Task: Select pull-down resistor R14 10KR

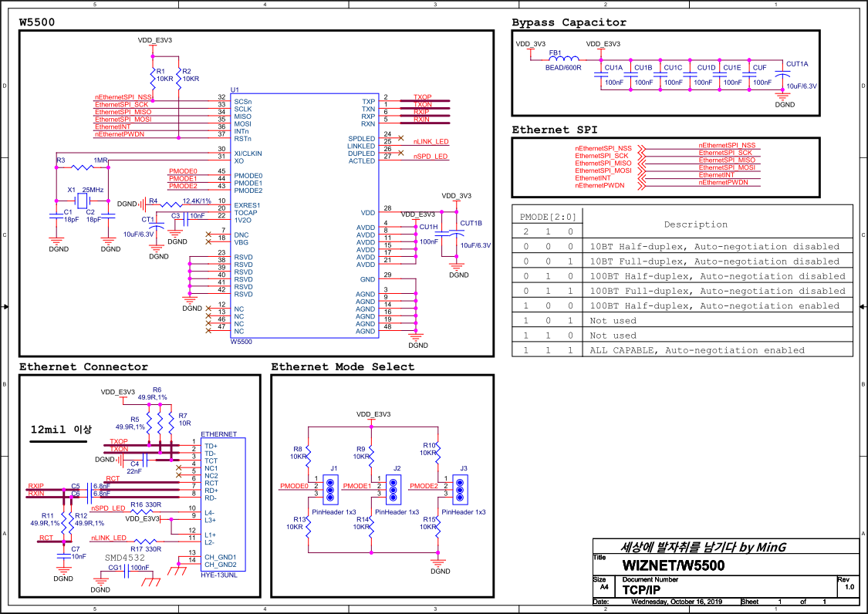Action: coord(371,526)
